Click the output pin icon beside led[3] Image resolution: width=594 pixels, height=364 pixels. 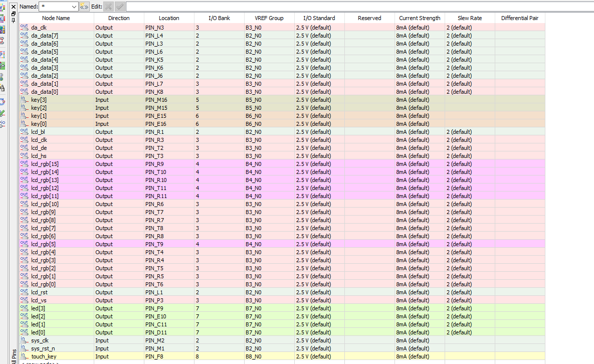click(x=24, y=308)
